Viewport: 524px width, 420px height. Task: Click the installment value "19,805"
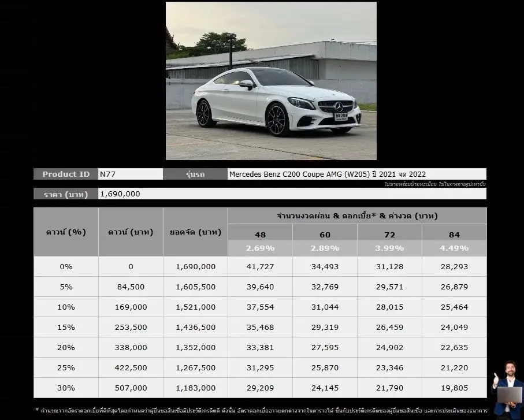(x=454, y=388)
